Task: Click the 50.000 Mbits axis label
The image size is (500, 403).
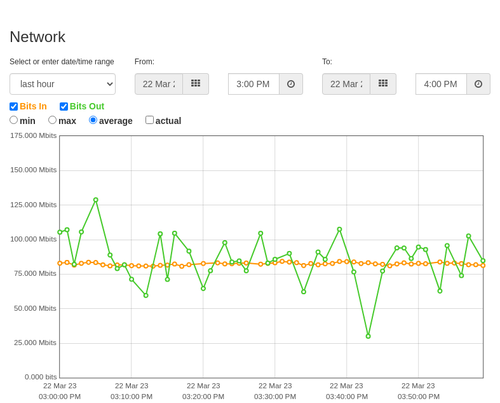Action: (x=35, y=308)
